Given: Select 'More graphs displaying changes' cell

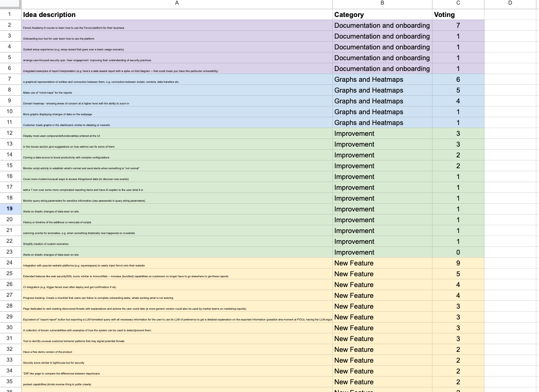Looking at the screenshot, I should click(177, 112).
